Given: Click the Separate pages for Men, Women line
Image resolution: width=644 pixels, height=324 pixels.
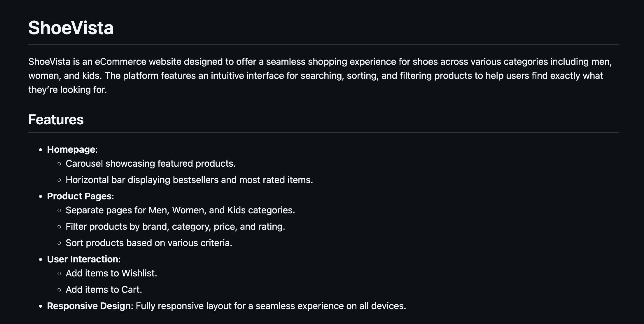Looking at the screenshot, I should [180, 210].
